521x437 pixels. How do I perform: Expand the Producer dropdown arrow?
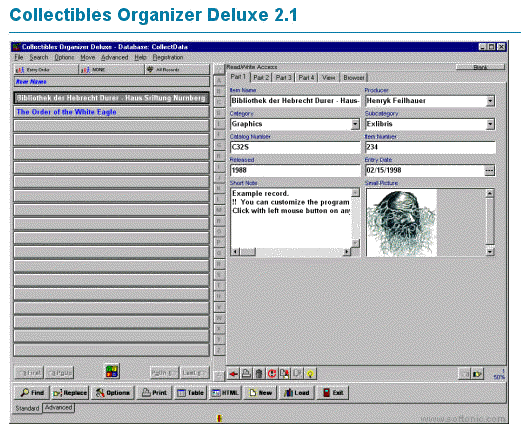tap(490, 101)
